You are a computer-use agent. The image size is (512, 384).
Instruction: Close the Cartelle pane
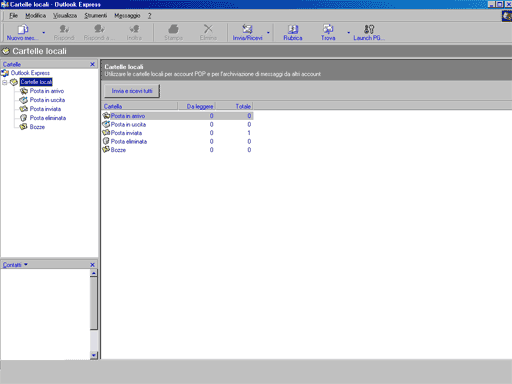click(x=92, y=64)
